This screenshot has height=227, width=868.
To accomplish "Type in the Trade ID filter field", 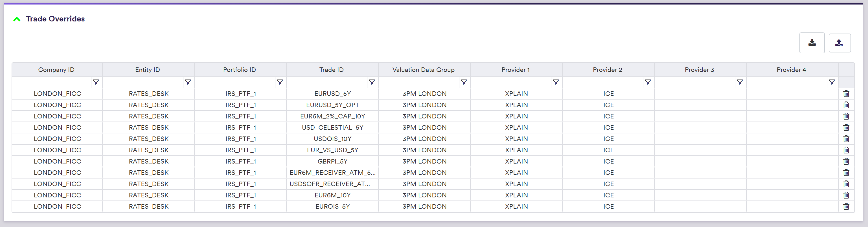I will click(x=326, y=82).
